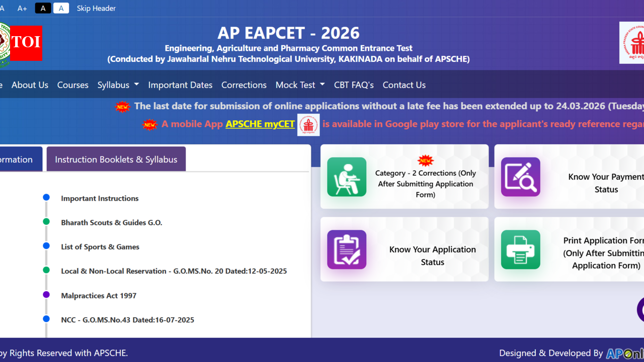644x362 pixels.
Task: Click the Know Your Payment Status magnifier icon
Action: tap(520, 177)
